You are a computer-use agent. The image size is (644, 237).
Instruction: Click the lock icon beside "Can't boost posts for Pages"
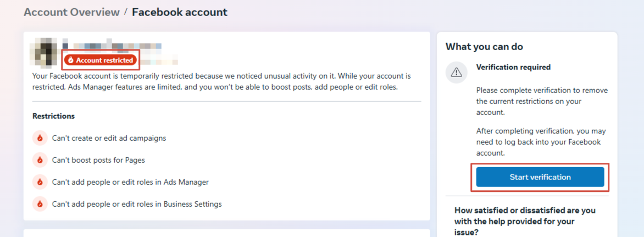pyautogui.click(x=40, y=160)
